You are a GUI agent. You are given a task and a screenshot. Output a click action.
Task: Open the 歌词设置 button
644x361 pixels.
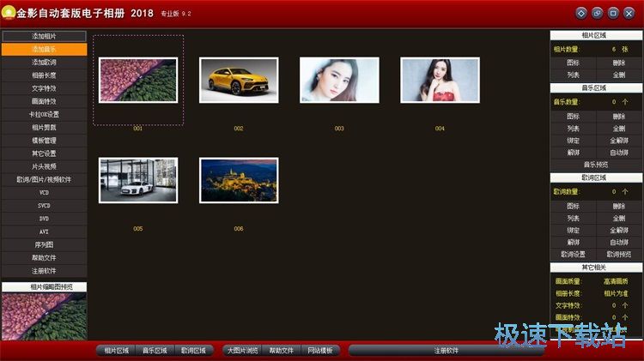[573, 255]
